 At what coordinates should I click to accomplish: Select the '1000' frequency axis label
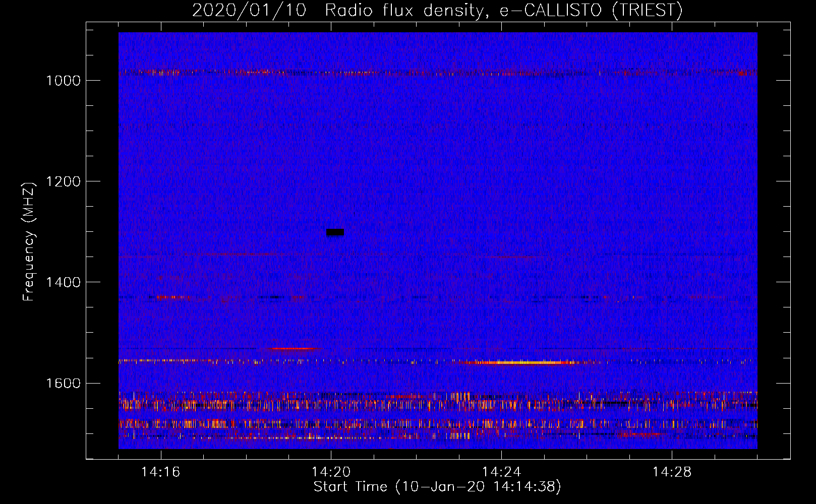63,81
